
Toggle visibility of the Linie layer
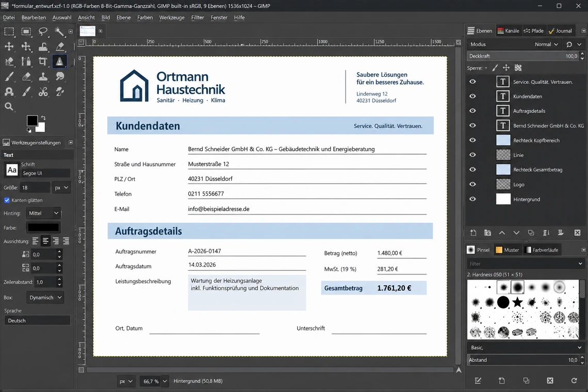click(472, 155)
